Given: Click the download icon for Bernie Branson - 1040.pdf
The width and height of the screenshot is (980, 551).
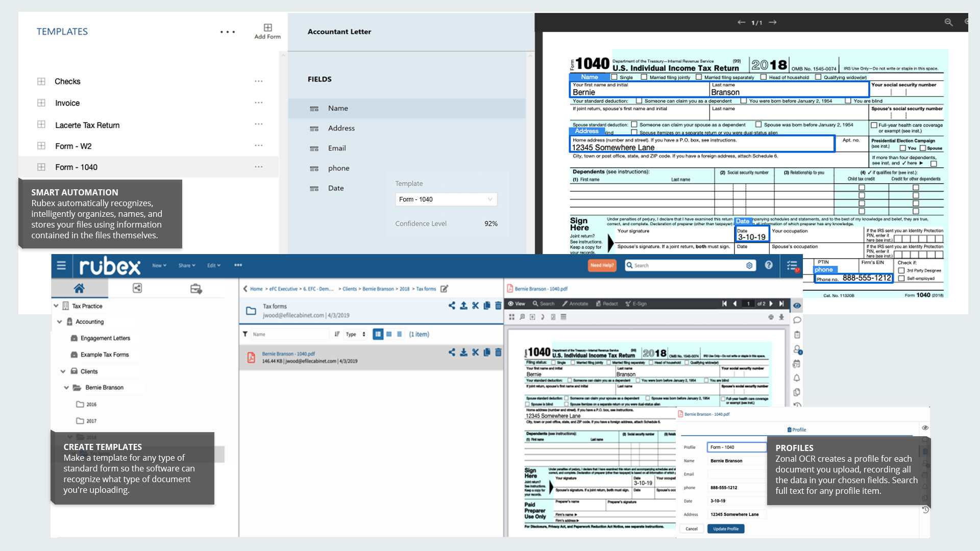Looking at the screenshot, I should [x=463, y=352].
